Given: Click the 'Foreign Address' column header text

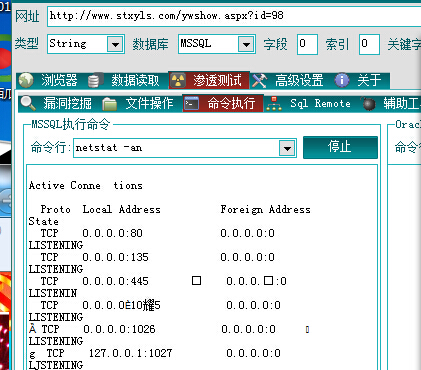Looking at the screenshot, I should pyautogui.click(x=266, y=210).
